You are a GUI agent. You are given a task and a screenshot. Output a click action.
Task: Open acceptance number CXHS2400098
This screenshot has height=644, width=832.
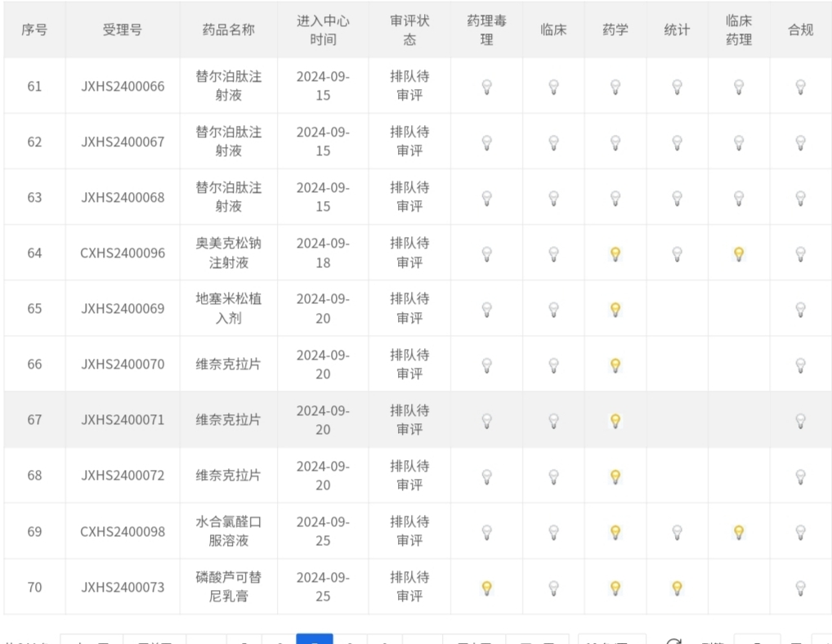(x=123, y=531)
